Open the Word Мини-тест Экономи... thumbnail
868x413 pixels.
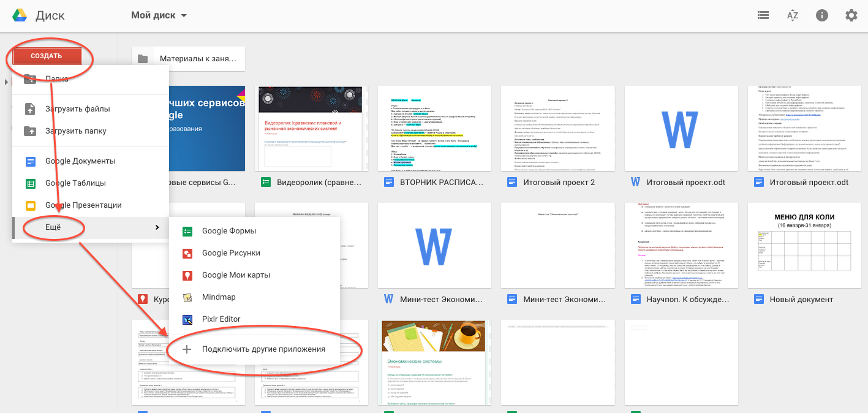[x=434, y=245]
